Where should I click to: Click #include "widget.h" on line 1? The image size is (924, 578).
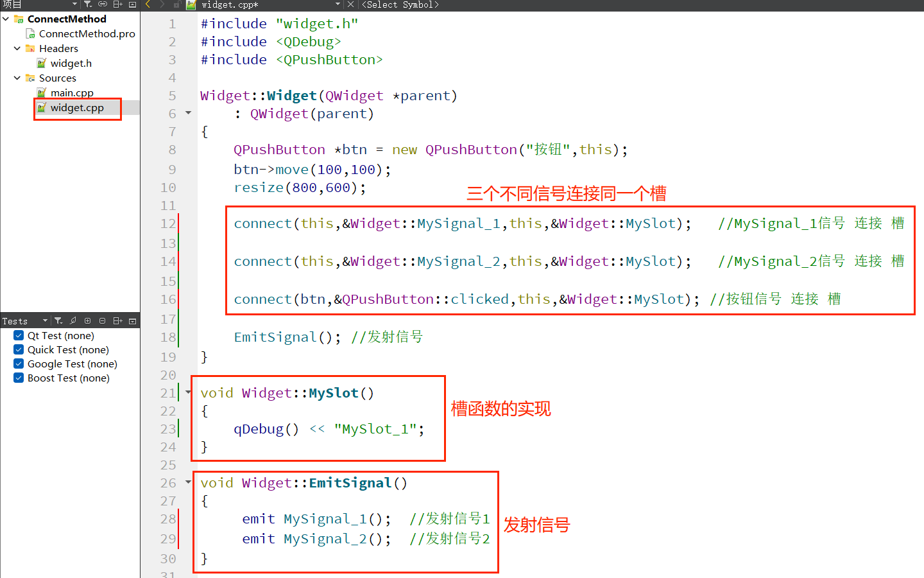[x=280, y=24]
